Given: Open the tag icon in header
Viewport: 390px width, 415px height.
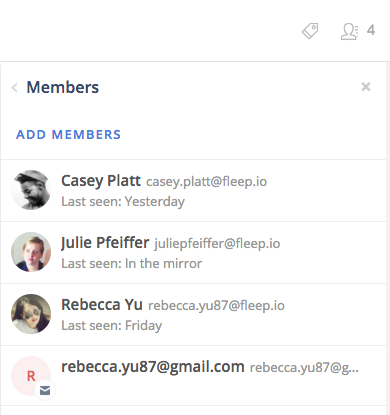Looking at the screenshot, I should pos(310,31).
